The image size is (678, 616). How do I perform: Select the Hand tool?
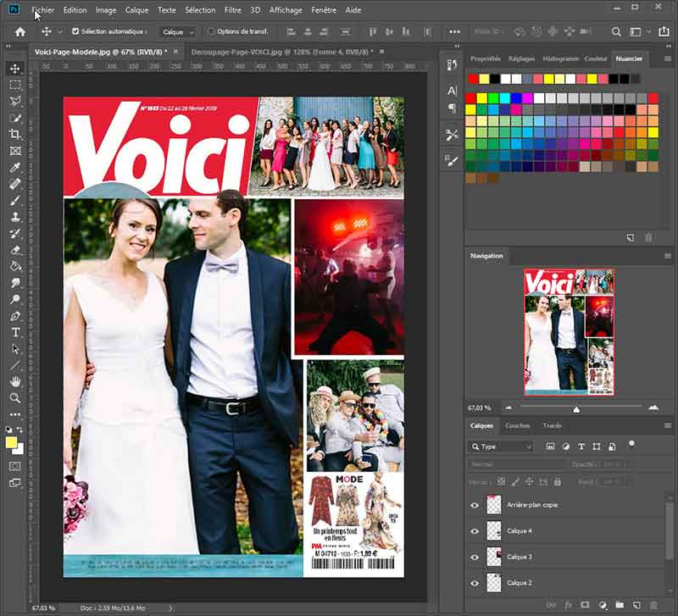coord(15,381)
